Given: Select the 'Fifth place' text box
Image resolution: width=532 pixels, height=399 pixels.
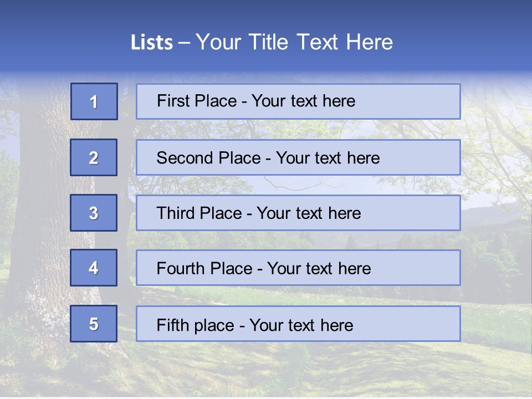Looking at the screenshot, I should (x=298, y=324).
